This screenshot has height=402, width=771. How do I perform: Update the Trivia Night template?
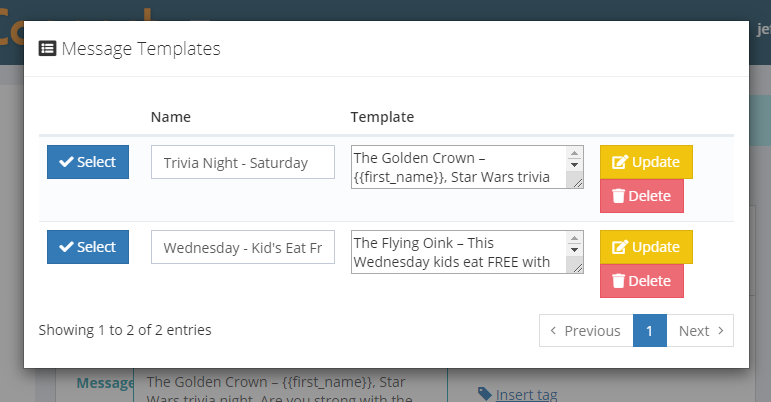pos(646,162)
